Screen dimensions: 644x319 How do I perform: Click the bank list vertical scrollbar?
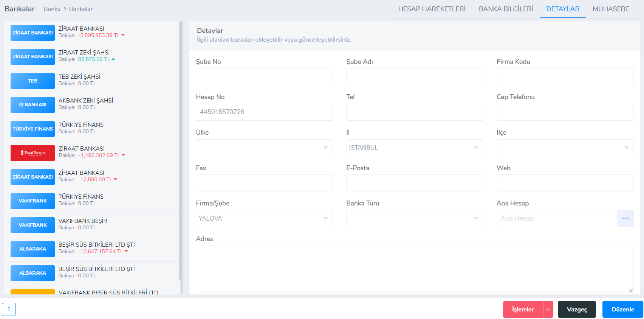click(181, 151)
